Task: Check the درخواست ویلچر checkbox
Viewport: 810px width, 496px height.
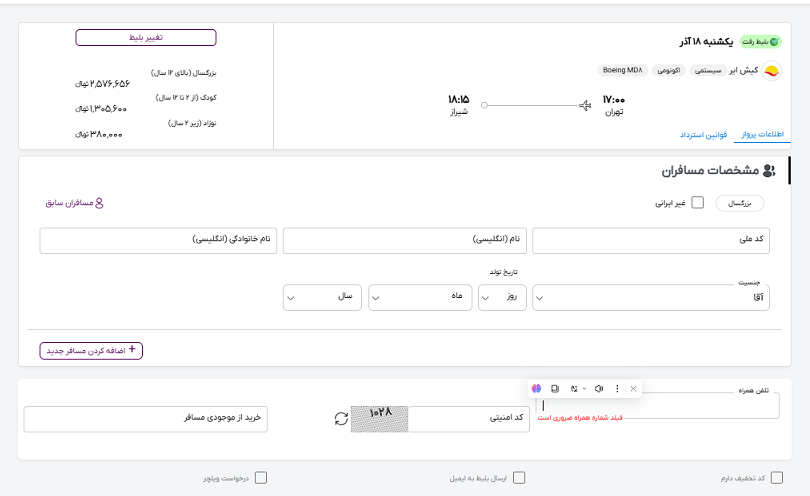Action: coord(261,477)
